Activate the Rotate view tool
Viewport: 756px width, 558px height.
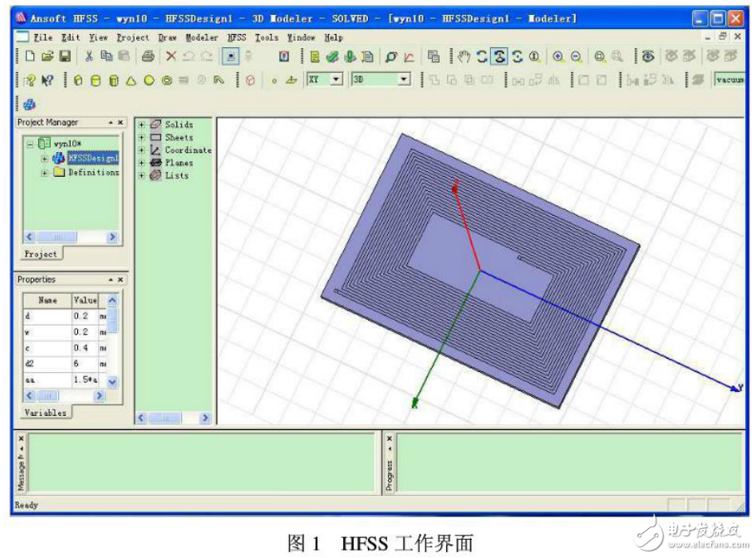[x=498, y=55]
